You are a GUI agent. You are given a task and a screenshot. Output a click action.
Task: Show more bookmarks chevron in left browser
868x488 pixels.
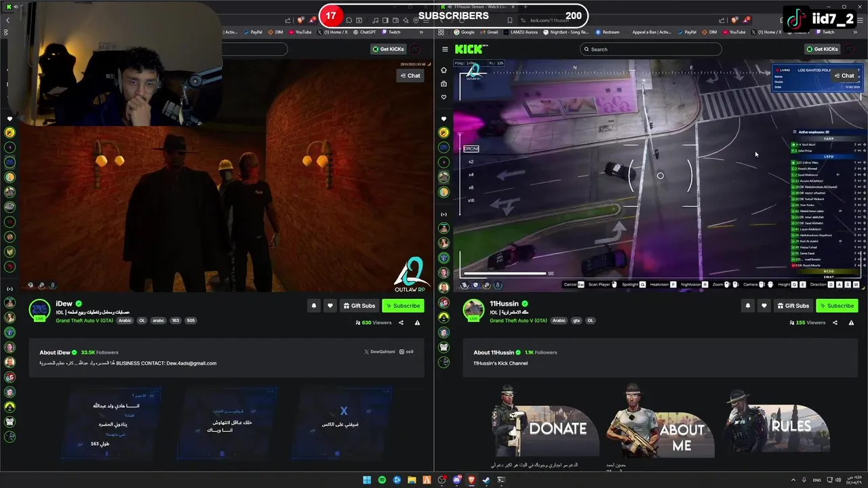tap(421, 32)
